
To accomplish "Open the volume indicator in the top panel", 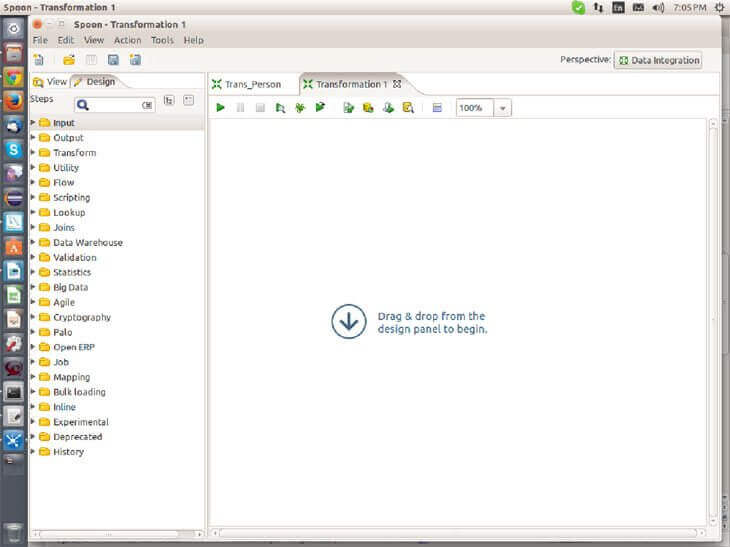I will (x=658, y=7).
